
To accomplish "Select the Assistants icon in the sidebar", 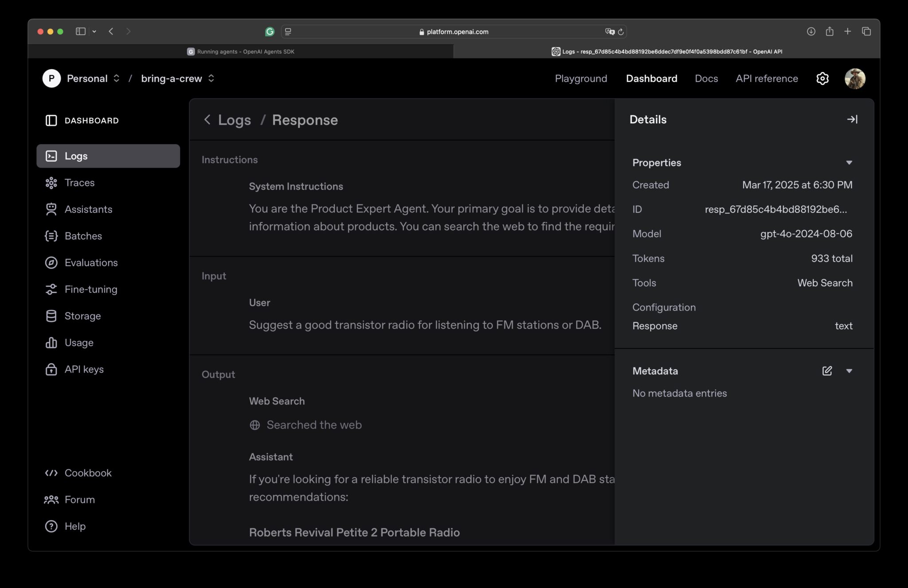I will coord(51,209).
